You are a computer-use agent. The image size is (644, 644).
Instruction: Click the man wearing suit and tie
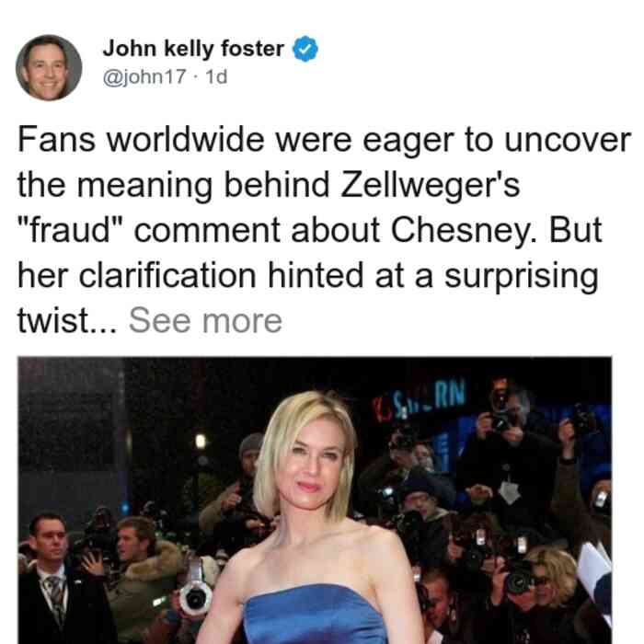(50, 580)
